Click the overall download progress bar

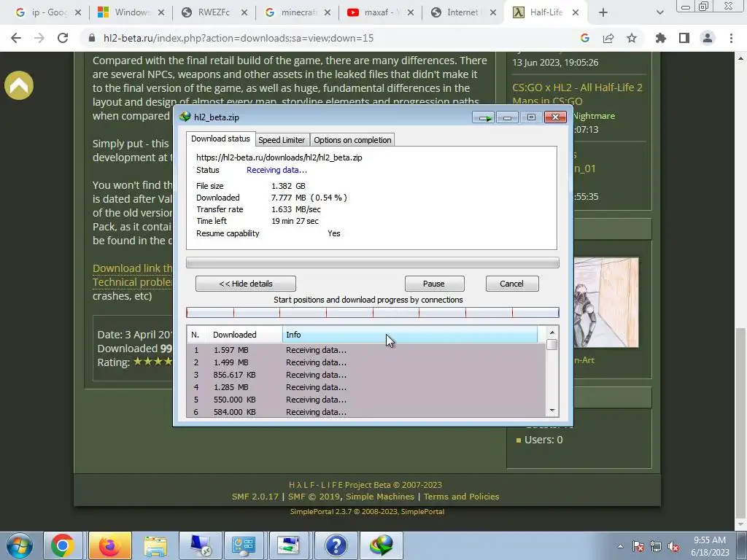tap(373, 262)
